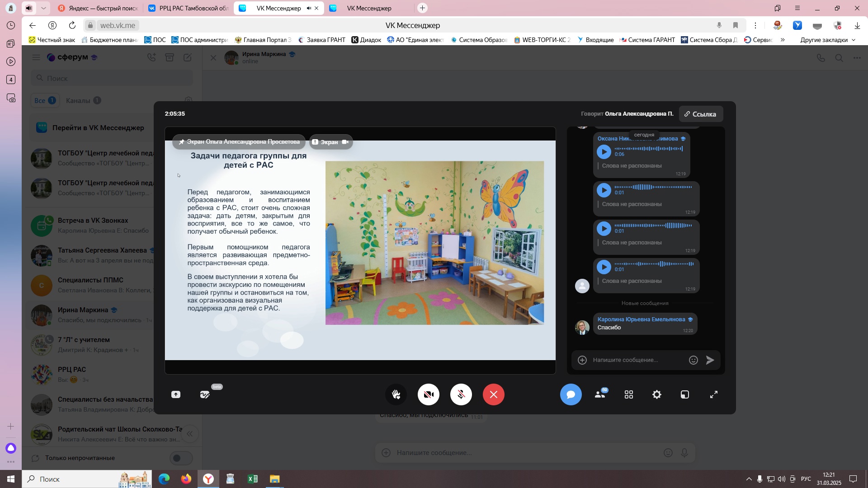Copy the call link via Ссылка
The height and width of the screenshot is (488, 868).
click(701, 114)
